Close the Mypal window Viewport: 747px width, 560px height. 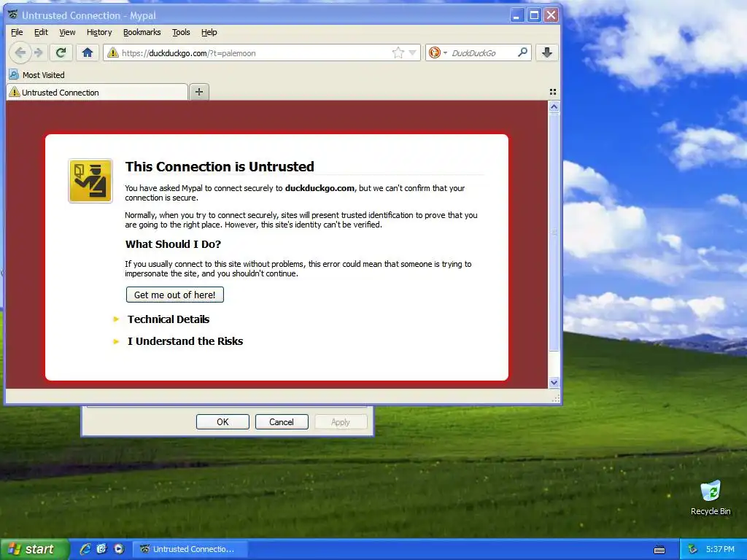pos(551,15)
